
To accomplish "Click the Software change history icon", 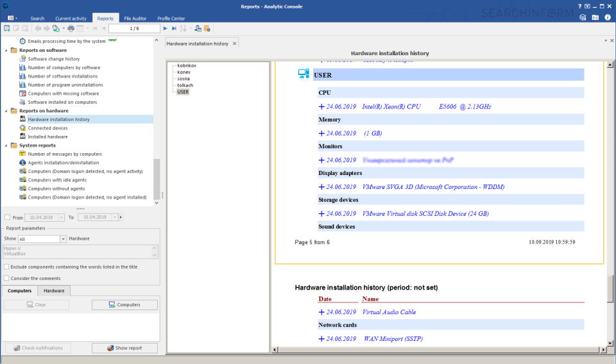I will (22, 59).
